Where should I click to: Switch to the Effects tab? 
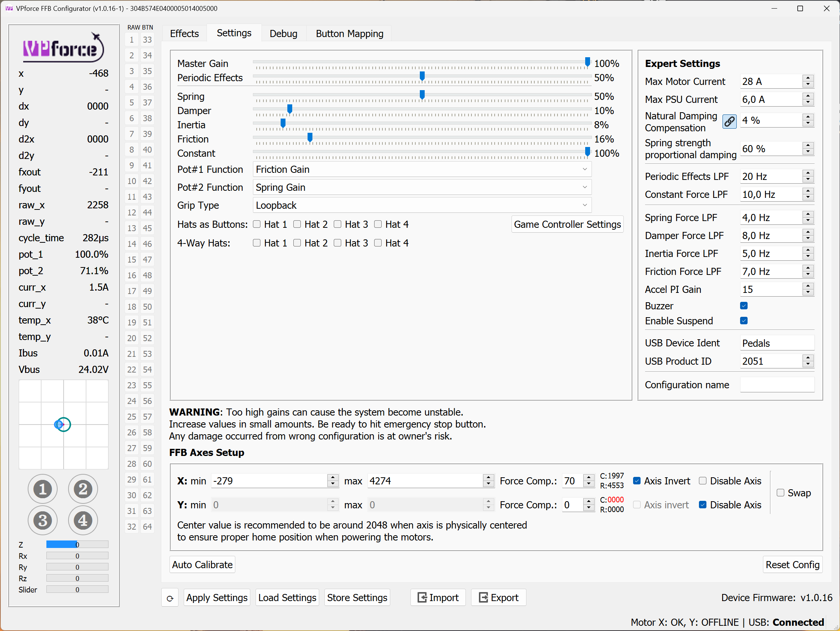click(184, 33)
